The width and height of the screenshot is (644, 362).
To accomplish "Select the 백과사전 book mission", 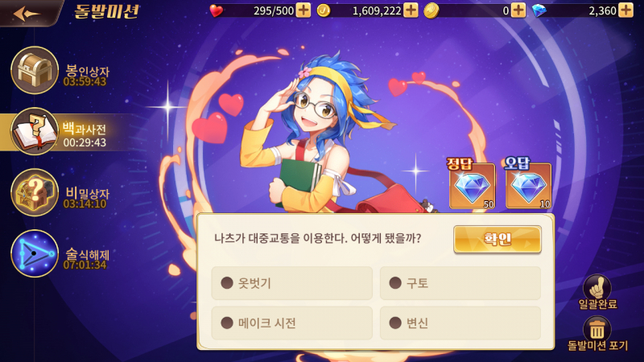I will tap(35, 131).
